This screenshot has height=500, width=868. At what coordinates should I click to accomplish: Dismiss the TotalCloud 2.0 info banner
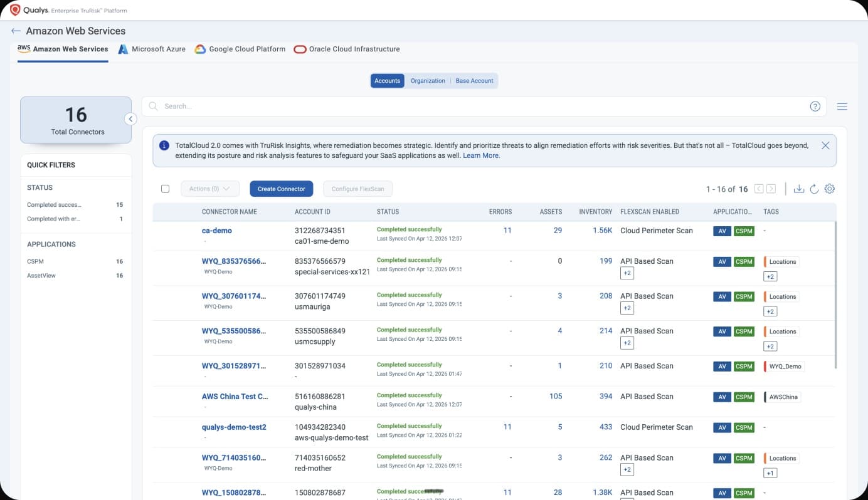825,145
